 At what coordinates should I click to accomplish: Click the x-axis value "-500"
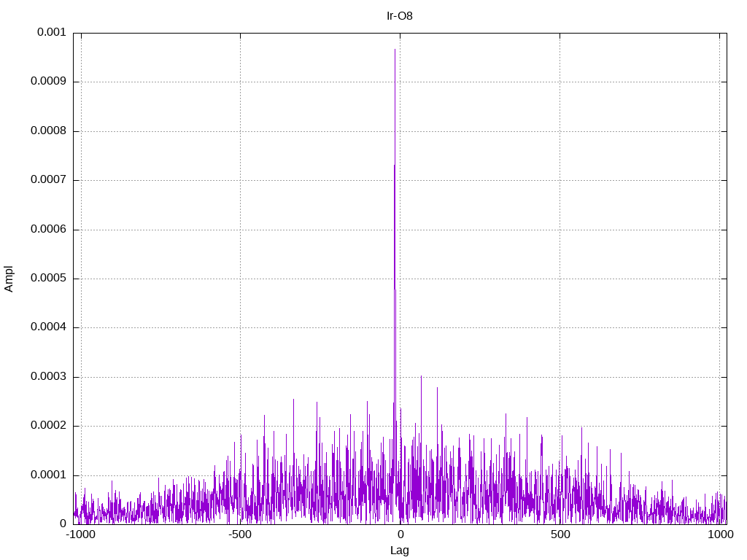click(x=239, y=534)
